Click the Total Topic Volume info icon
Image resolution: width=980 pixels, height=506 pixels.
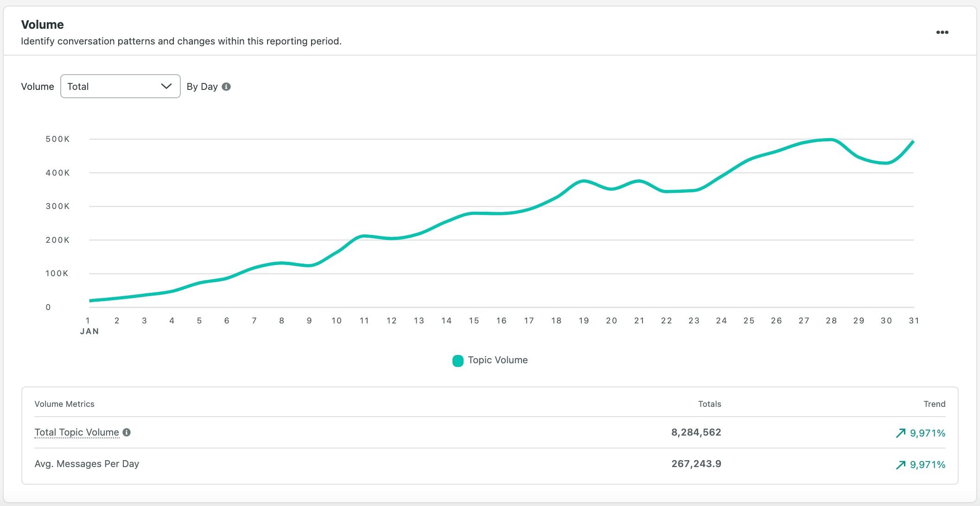point(127,432)
